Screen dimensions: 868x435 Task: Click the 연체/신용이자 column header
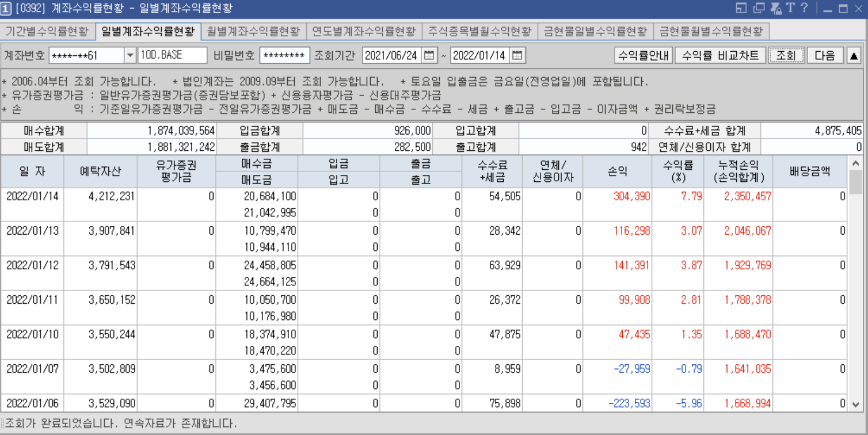[553, 171]
